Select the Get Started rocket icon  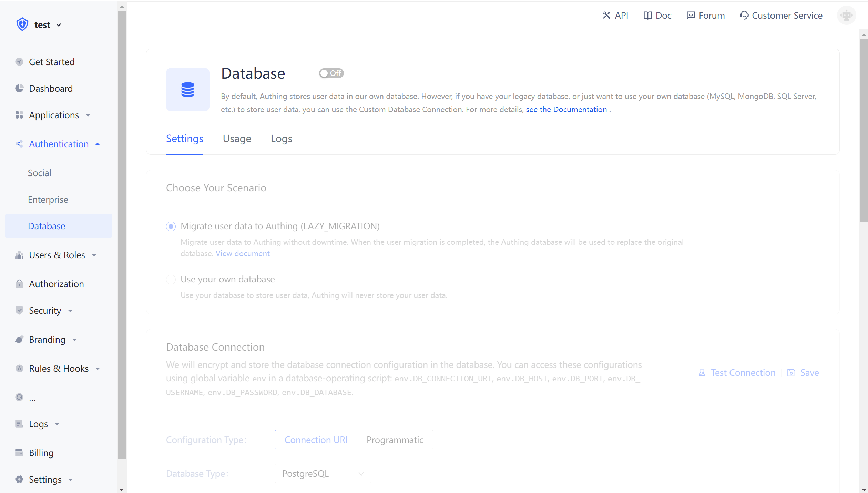coord(19,62)
